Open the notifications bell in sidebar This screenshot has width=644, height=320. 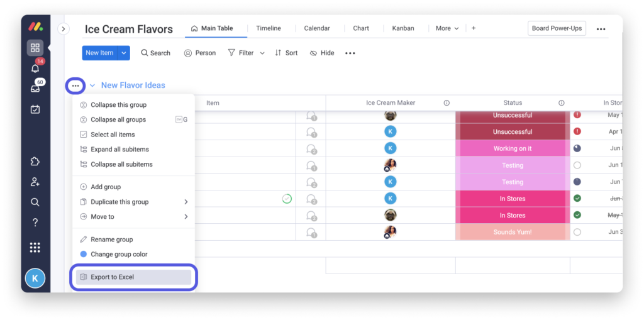click(35, 69)
